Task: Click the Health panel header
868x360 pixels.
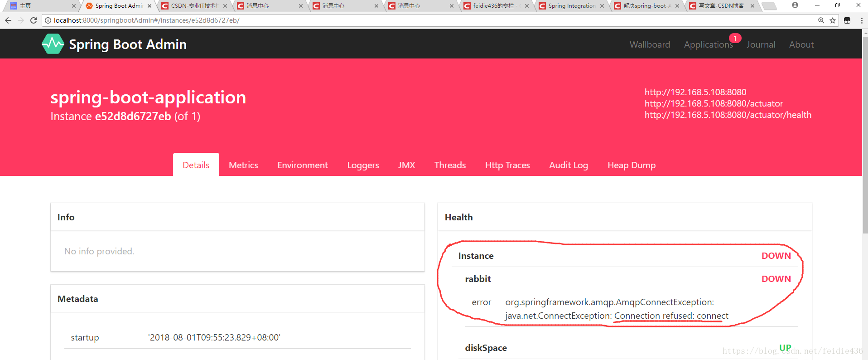Action: (625, 217)
